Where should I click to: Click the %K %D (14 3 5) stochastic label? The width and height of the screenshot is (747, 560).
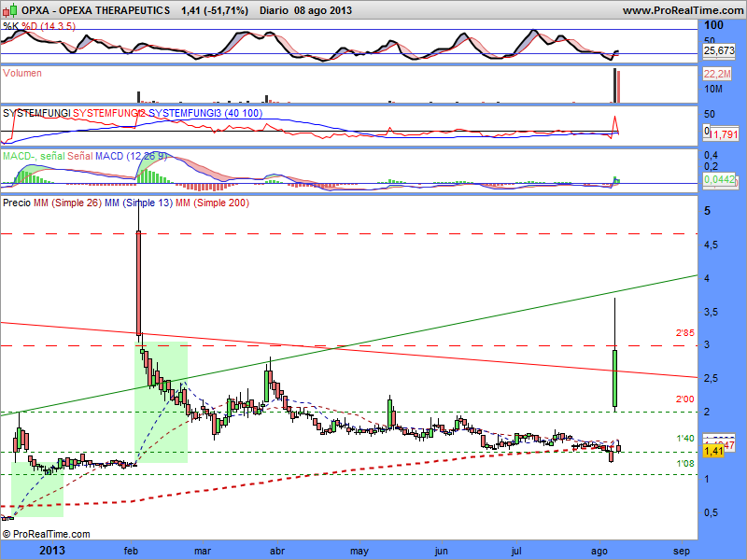coord(39,26)
